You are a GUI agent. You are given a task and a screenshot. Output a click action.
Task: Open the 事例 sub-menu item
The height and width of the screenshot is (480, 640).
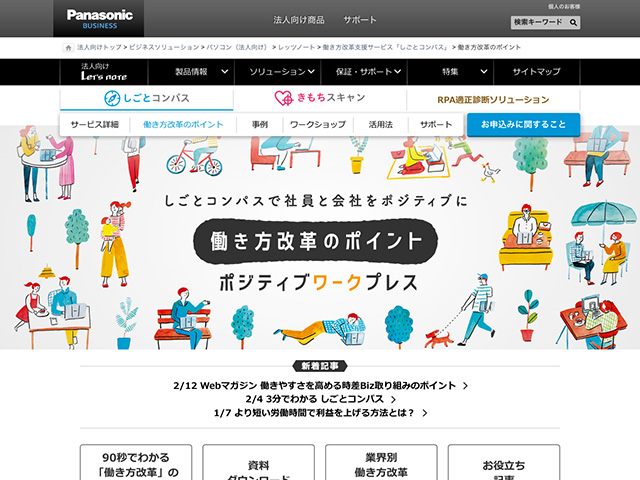pos(260,124)
